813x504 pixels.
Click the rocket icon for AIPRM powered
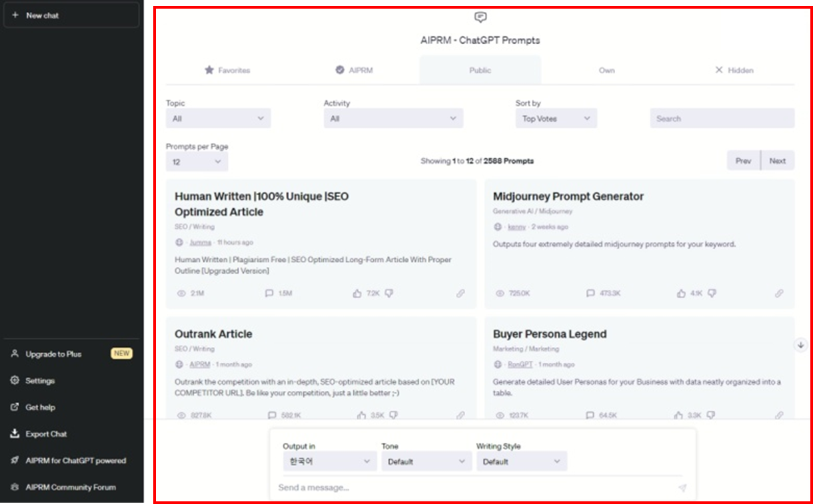pyautogui.click(x=15, y=461)
